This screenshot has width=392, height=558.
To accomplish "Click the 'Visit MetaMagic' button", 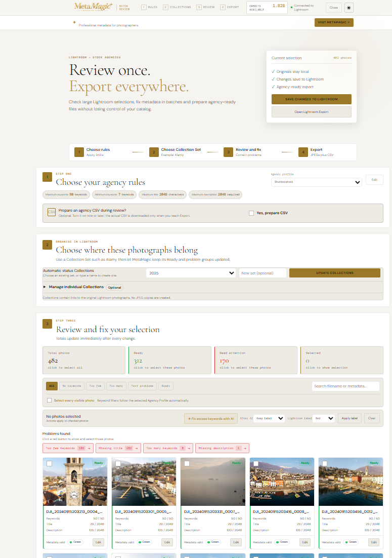I will pyautogui.click(x=334, y=22).
